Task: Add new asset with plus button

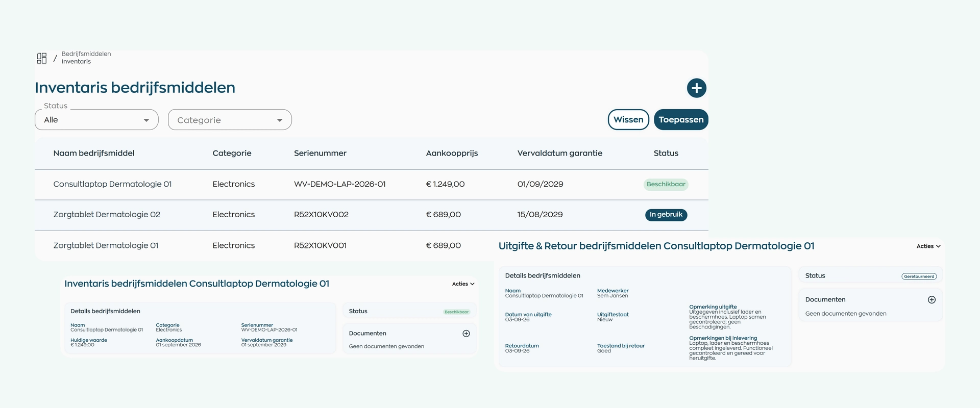Action: tap(696, 88)
